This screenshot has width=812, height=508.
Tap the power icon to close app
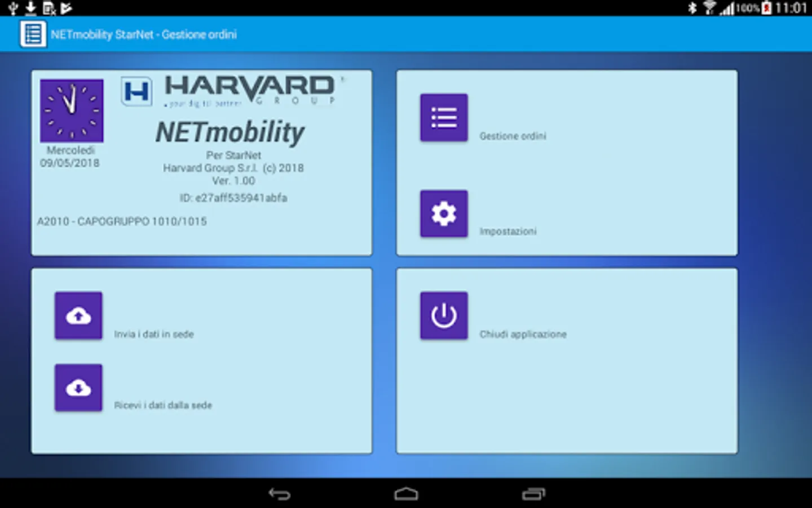[444, 316]
